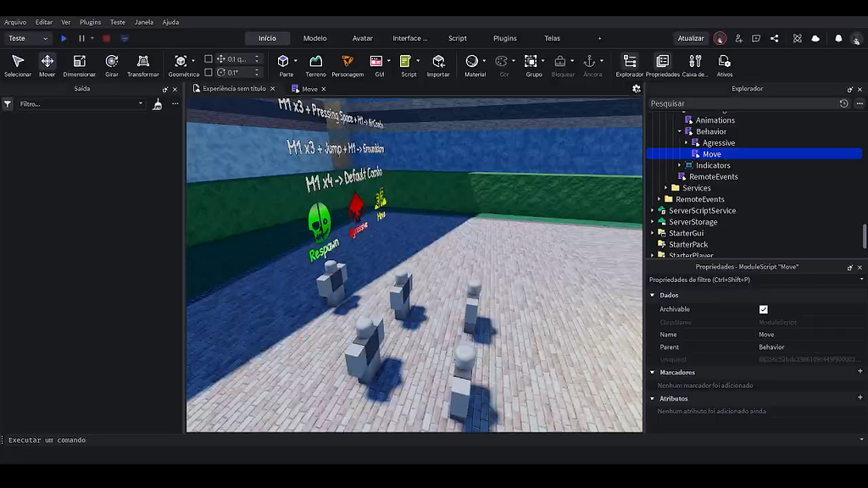Image resolution: width=868 pixels, height=488 pixels.
Task: Open the Arquivo menu
Action: pos(15,22)
